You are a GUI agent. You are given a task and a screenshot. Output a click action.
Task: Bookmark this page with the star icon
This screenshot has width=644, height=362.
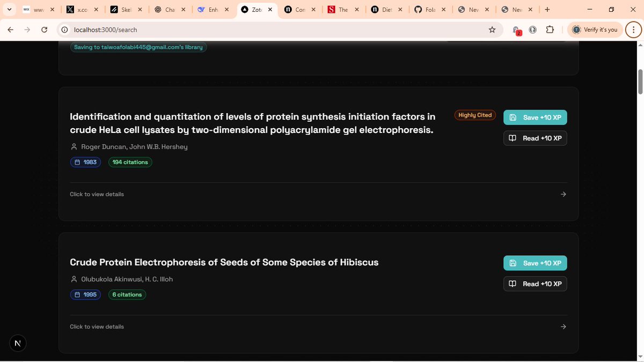492,29
